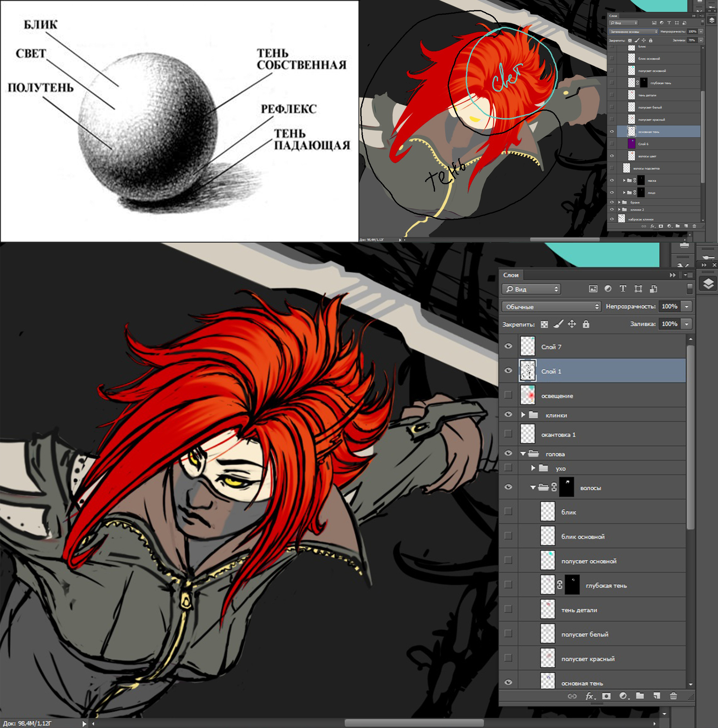Switch to Слои tab in large panel
The image size is (718, 728).
511,275
